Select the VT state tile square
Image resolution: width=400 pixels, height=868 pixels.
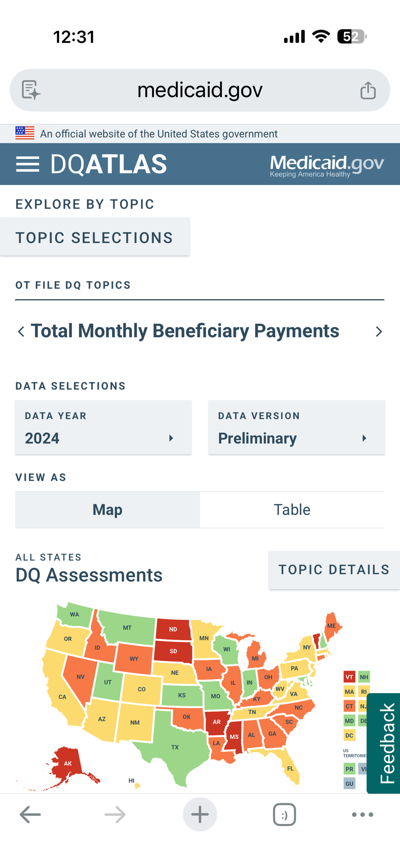349,677
